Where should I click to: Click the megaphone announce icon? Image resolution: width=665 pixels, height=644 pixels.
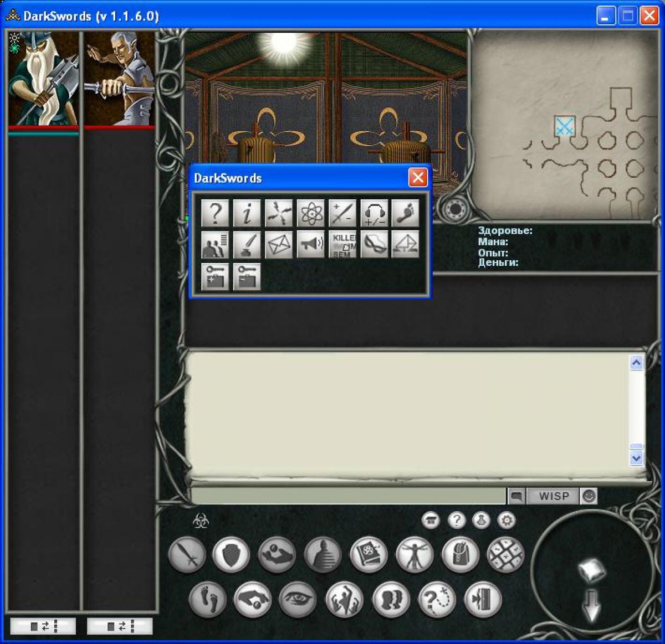tap(310, 245)
